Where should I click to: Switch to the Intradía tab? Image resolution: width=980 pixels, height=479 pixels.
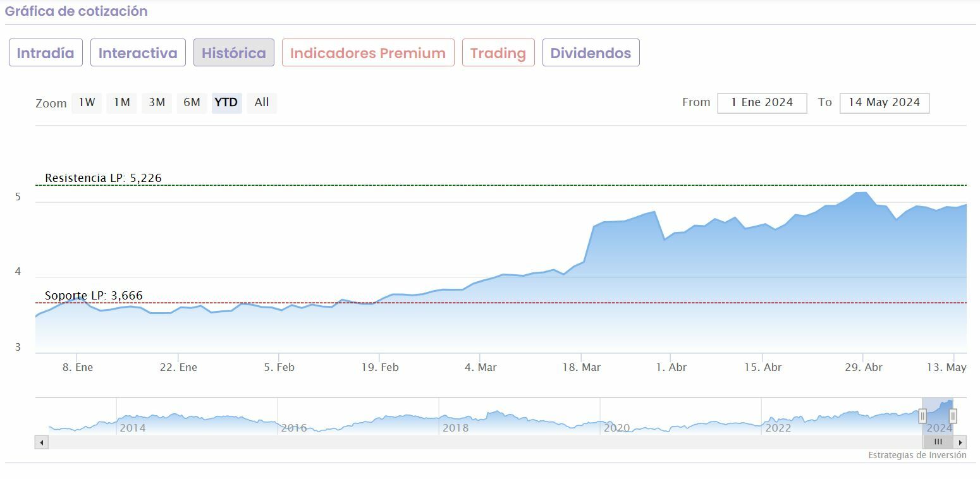tap(46, 53)
